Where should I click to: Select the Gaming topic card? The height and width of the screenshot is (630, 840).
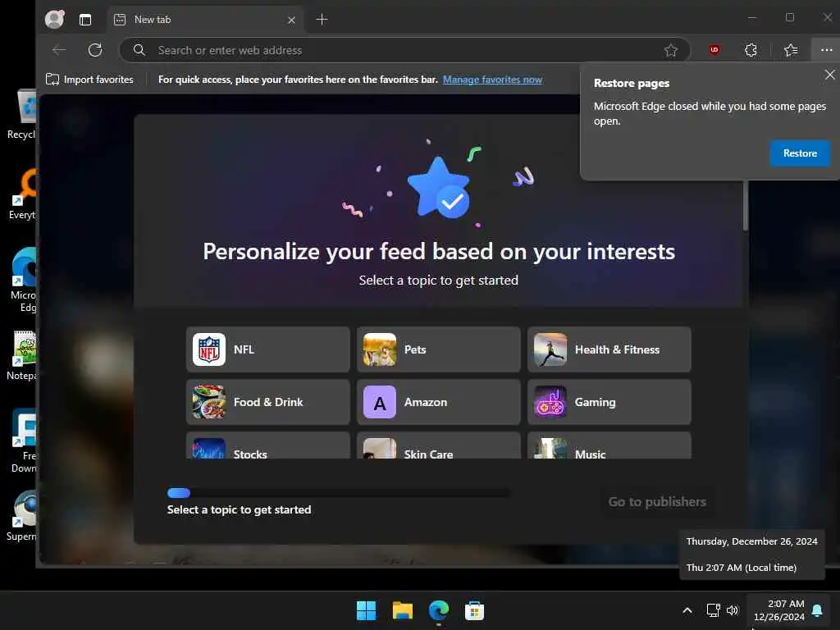(x=609, y=402)
